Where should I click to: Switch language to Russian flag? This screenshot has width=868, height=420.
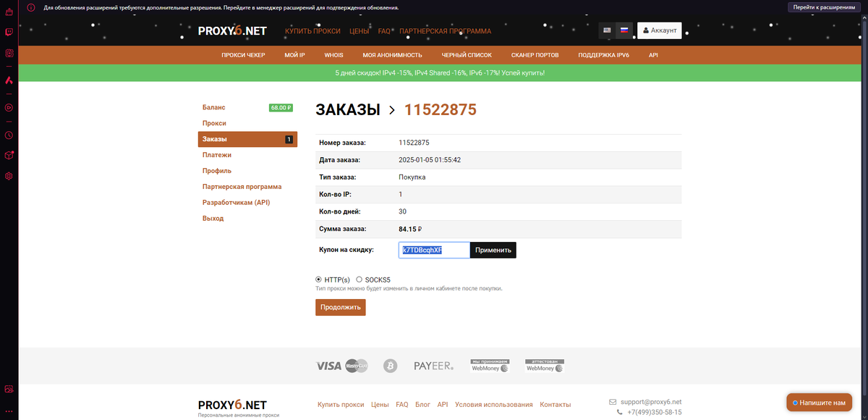click(x=624, y=30)
